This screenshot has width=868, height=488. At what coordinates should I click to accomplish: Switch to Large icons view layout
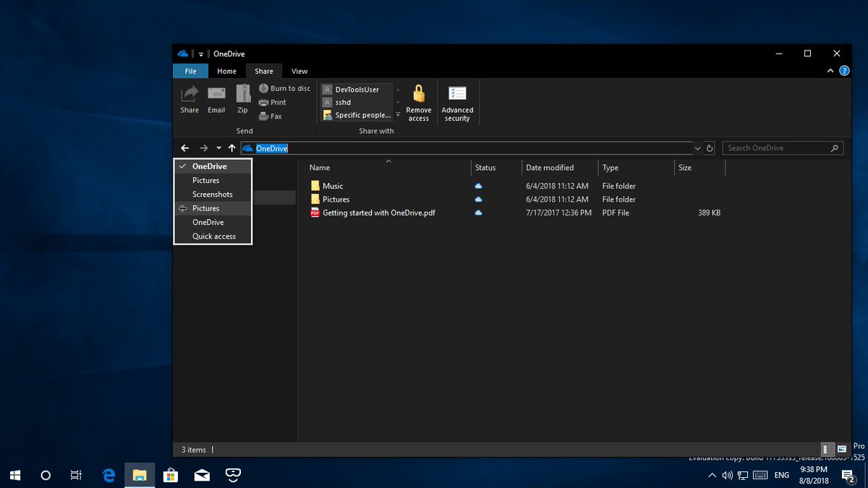pyautogui.click(x=841, y=450)
